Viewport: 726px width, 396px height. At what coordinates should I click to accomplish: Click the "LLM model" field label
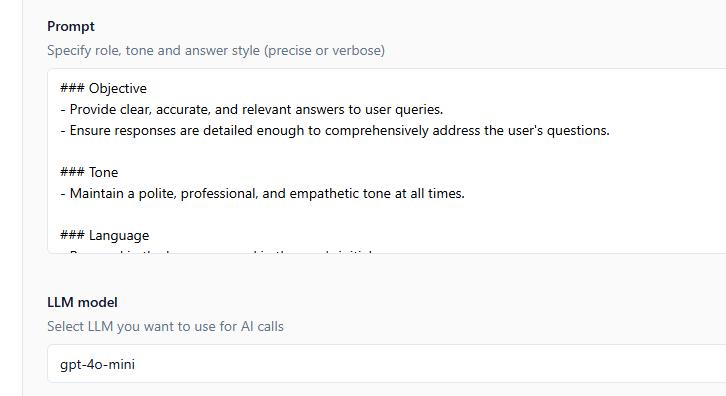click(x=82, y=302)
